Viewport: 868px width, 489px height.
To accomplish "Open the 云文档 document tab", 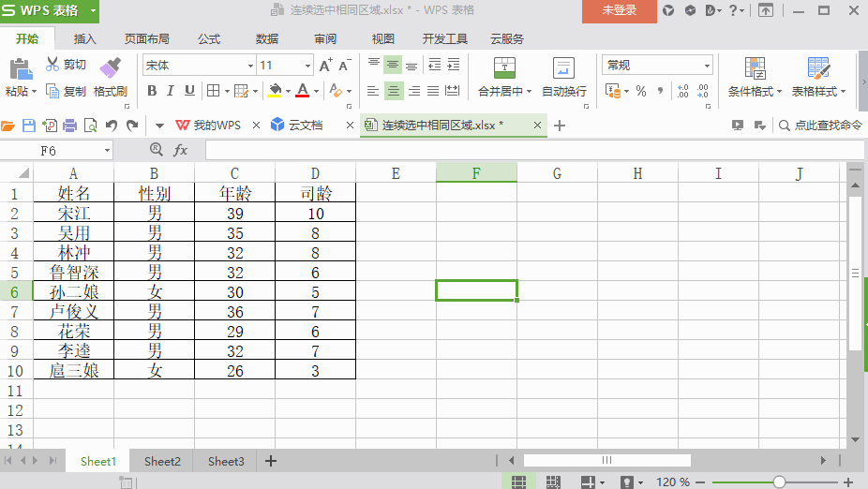I will [x=305, y=126].
